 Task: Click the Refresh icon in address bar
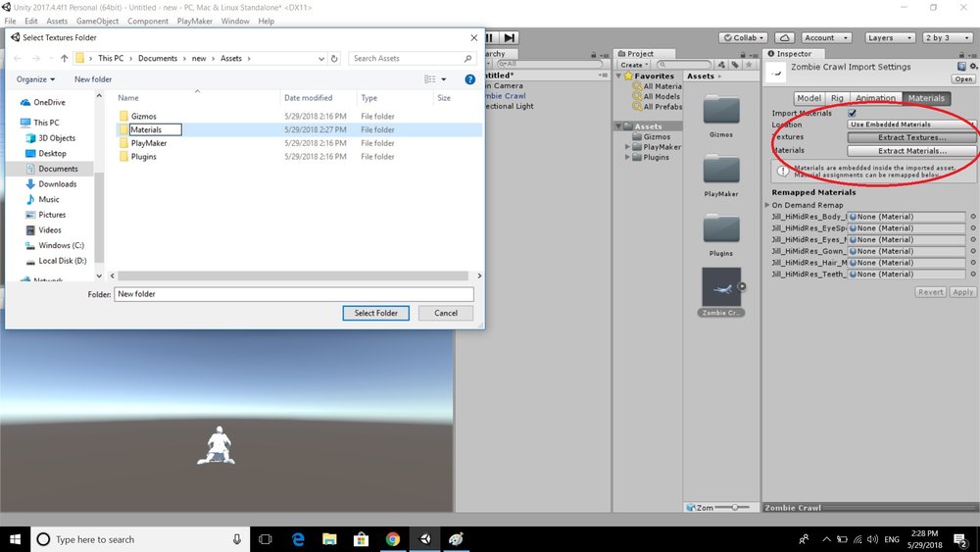(x=334, y=58)
